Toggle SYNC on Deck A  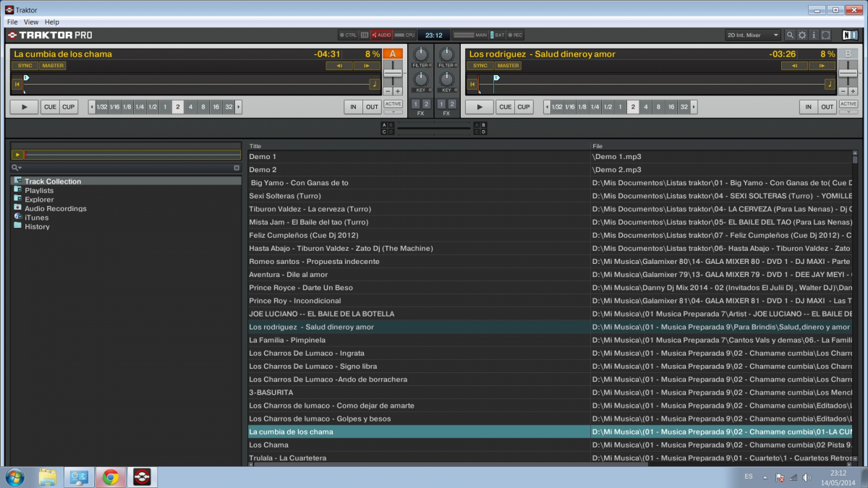coord(24,66)
